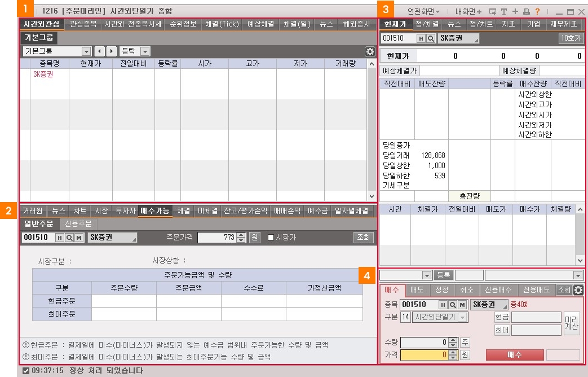Click the H icon in the 종목 order field
588x377 pixels.
click(443, 305)
